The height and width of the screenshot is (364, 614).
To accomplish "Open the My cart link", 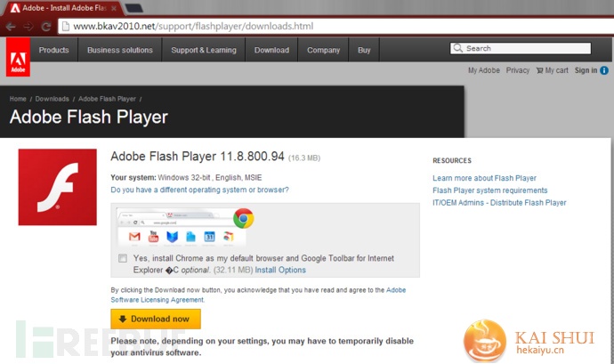I will pyautogui.click(x=552, y=70).
